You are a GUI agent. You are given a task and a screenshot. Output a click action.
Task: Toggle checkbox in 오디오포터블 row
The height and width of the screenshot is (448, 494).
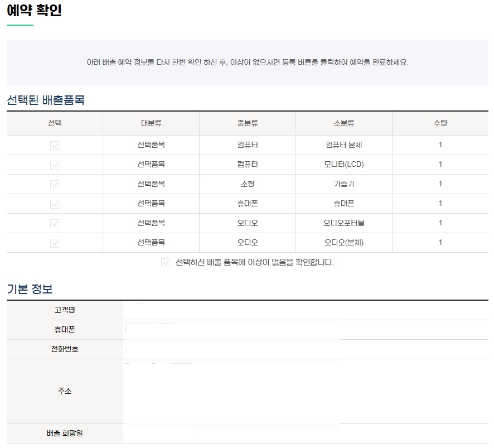point(55,224)
